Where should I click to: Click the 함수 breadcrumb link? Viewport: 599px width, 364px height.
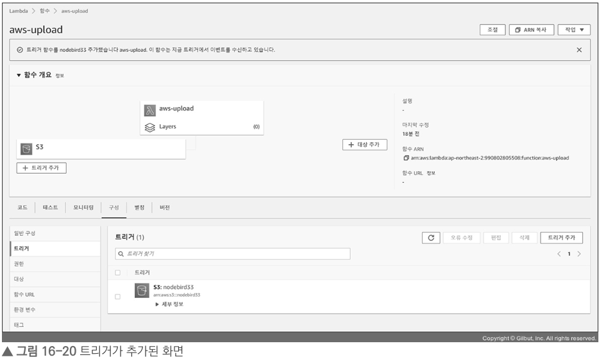point(45,11)
